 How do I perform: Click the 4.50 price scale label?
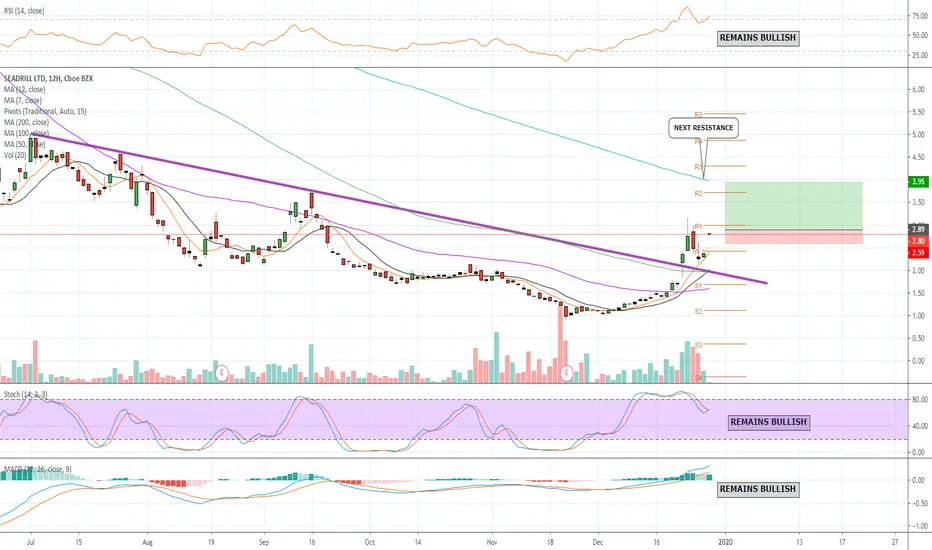[918, 157]
